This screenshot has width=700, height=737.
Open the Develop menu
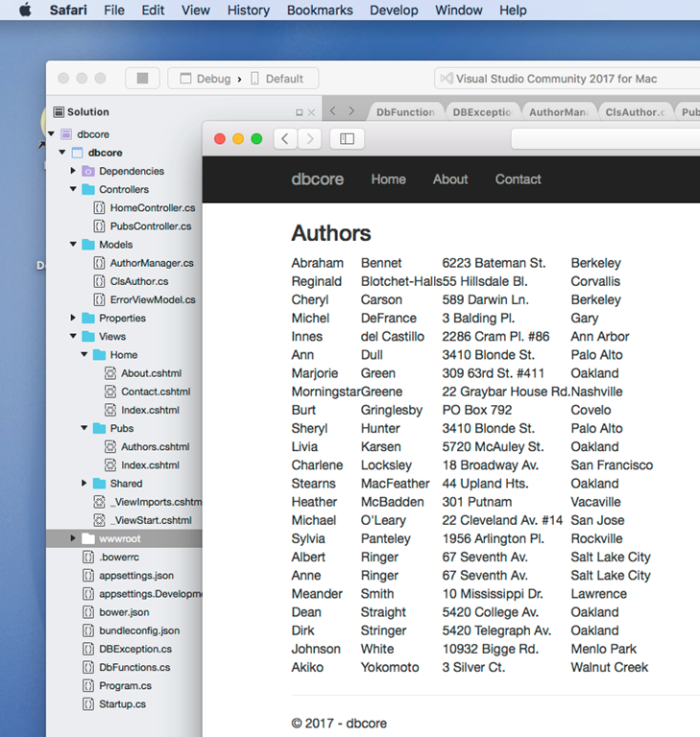click(394, 11)
